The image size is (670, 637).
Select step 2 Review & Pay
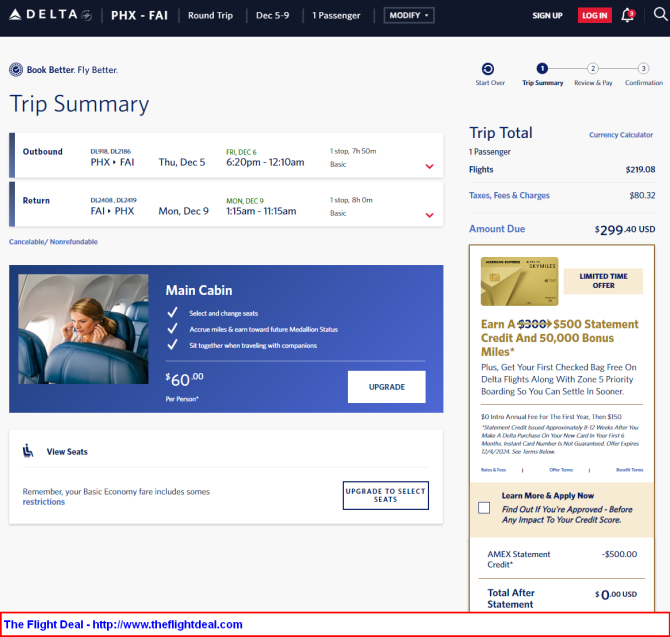click(593, 68)
